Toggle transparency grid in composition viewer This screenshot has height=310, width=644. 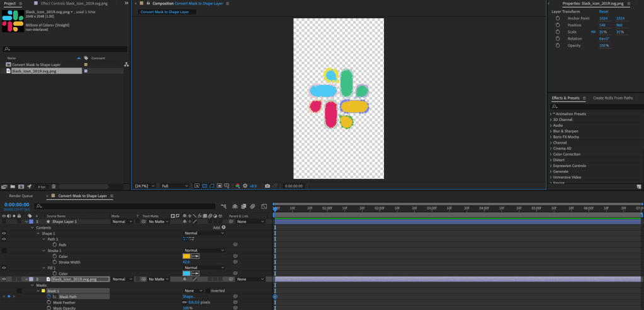pyautogui.click(x=205, y=186)
